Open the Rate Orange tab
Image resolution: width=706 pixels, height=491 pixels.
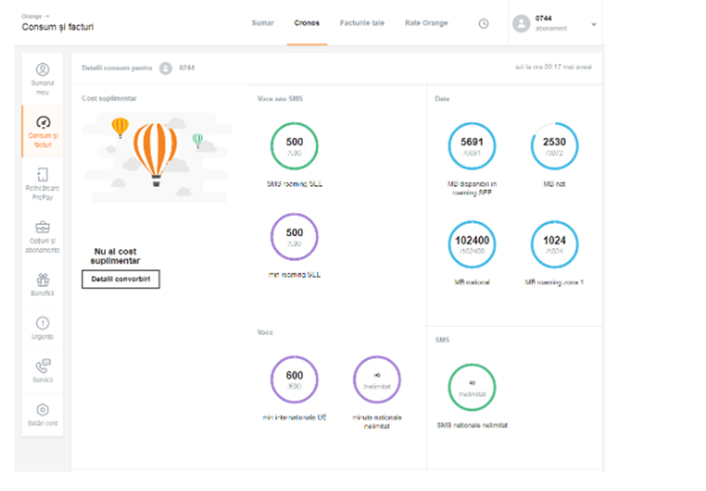pyautogui.click(x=427, y=22)
